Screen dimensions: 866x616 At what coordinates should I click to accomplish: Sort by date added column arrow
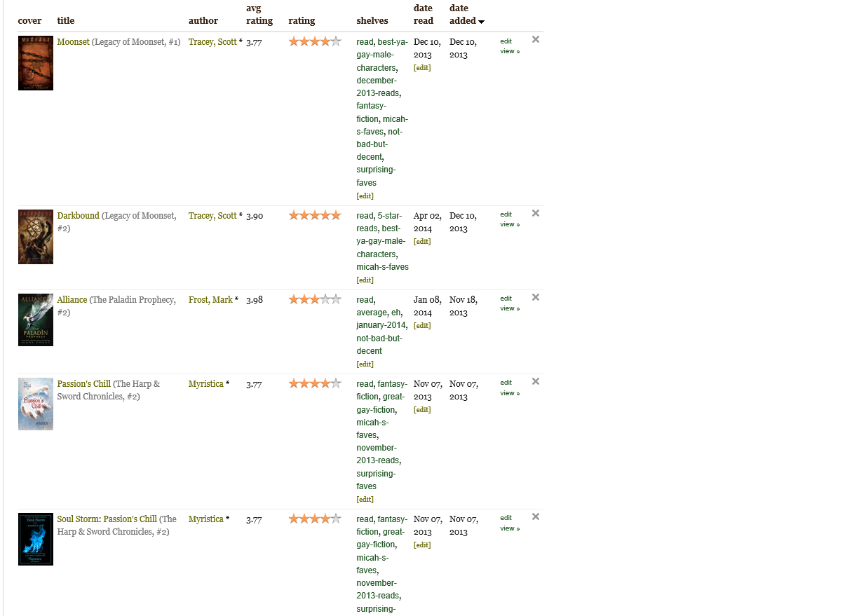coord(481,22)
